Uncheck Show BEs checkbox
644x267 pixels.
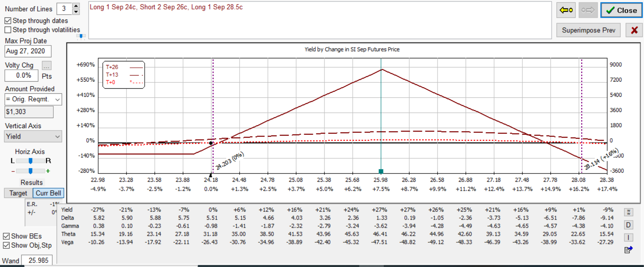coord(6,236)
